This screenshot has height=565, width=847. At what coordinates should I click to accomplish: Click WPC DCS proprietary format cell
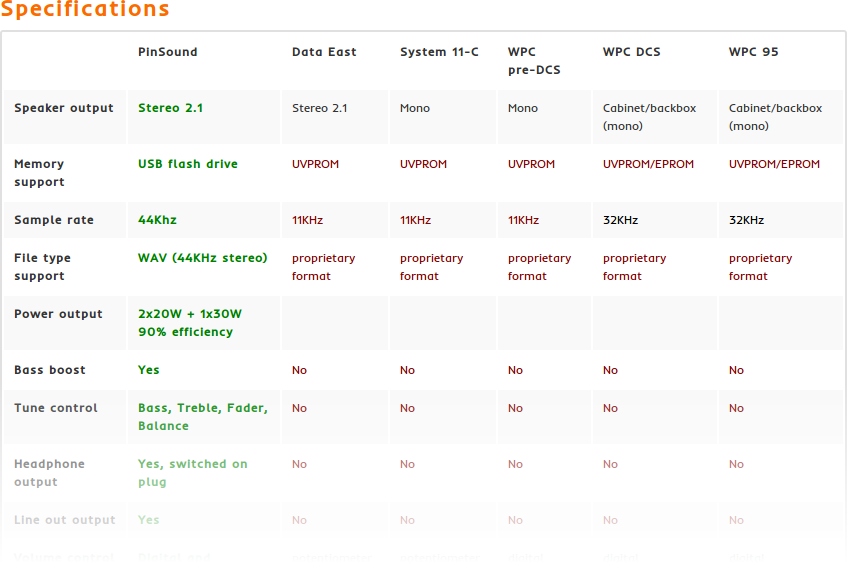coord(634,267)
